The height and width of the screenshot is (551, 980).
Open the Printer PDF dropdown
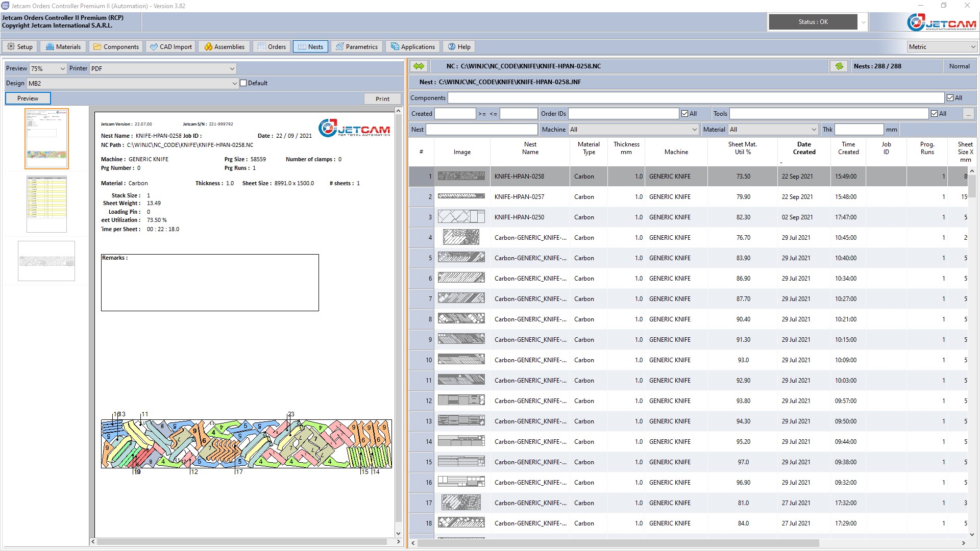click(x=232, y=68)
